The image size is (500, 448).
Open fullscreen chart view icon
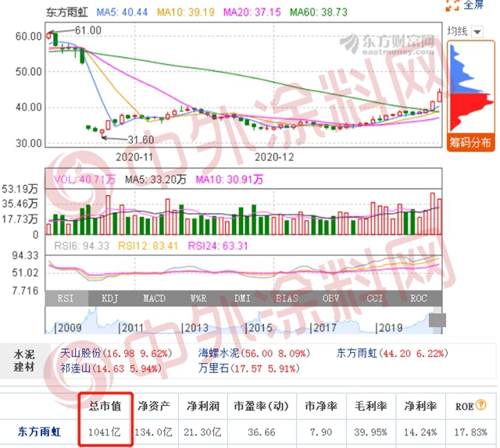point(452,5)
